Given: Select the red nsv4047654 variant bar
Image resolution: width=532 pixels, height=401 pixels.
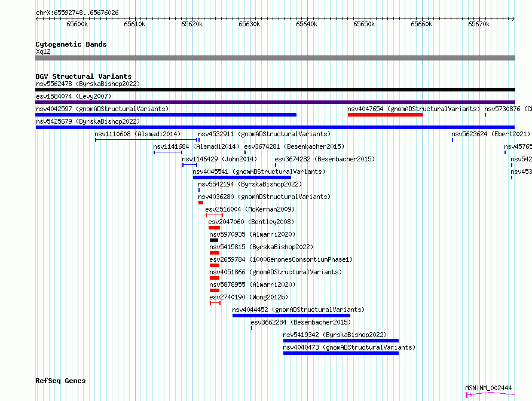Looking at the screenshot, I should tap(386, 115).
